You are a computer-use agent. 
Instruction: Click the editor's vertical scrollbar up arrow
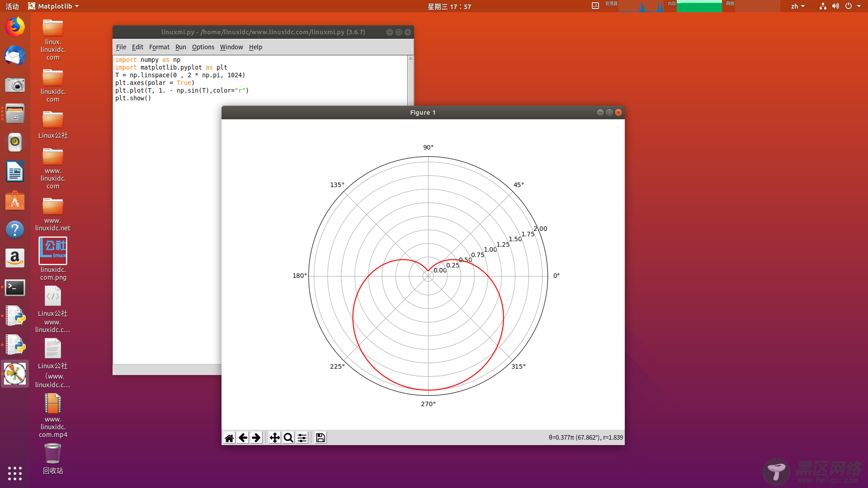point(410,58)
